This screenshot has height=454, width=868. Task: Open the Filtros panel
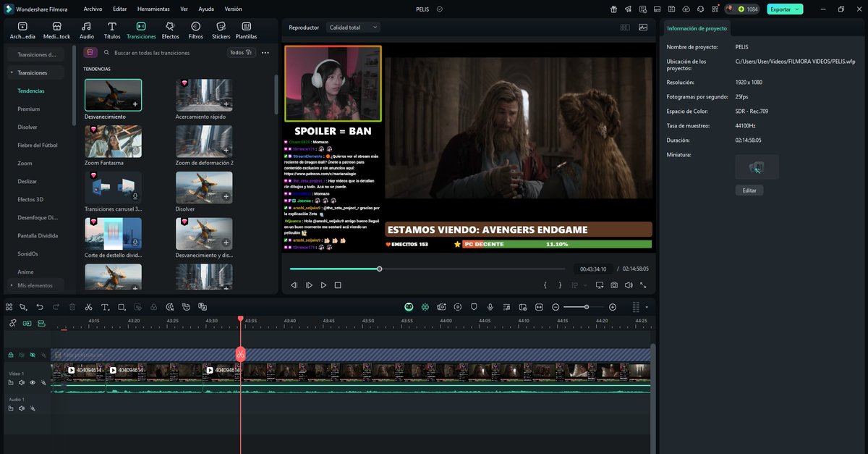195,30
